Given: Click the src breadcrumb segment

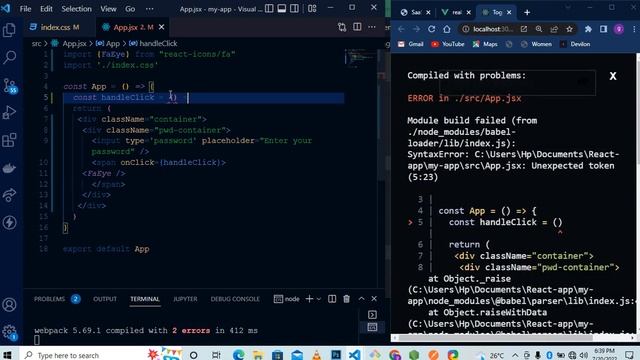Looking at the screenshot, I should point(36,43).
